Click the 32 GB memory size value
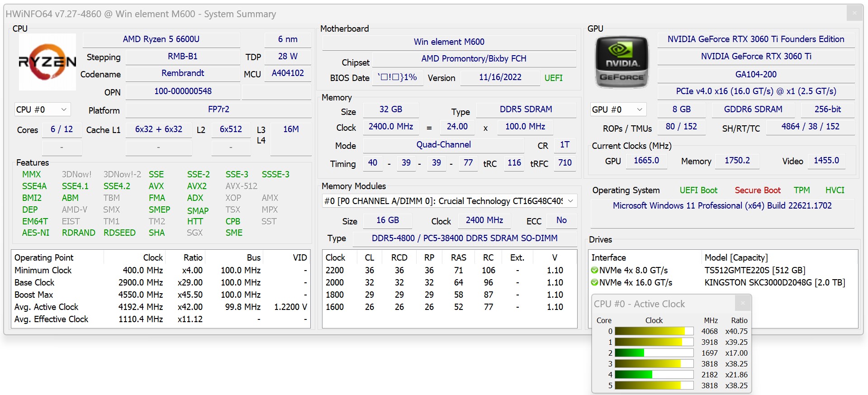 pos(391,109)
